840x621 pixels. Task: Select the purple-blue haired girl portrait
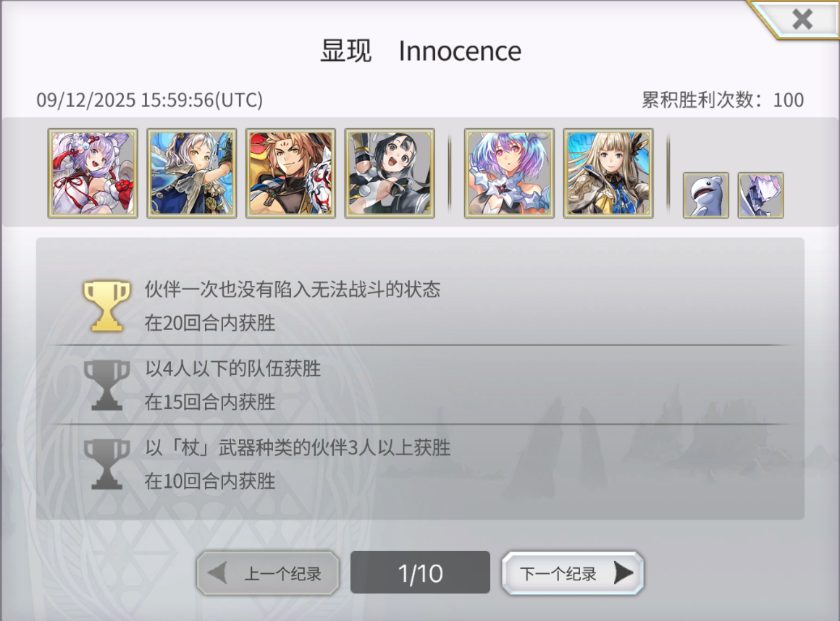pyautogui.click(x=509, y=173)
